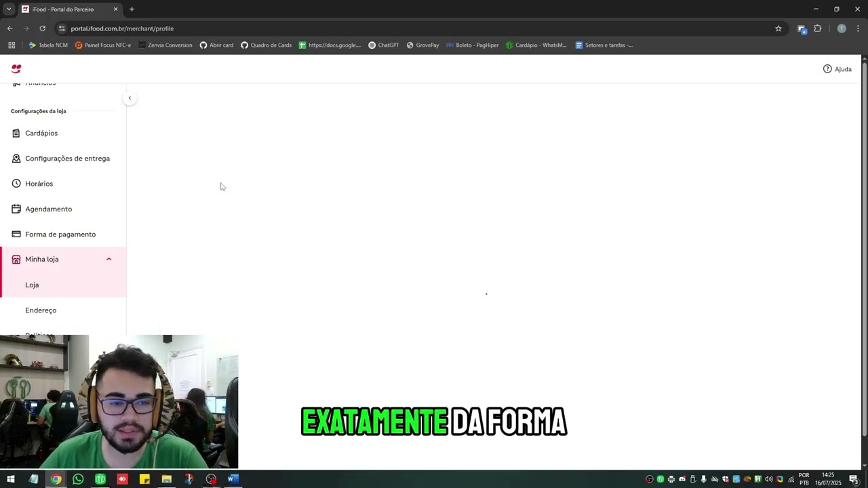Open the Setores e tarefas bookmark

coord(604,45)
